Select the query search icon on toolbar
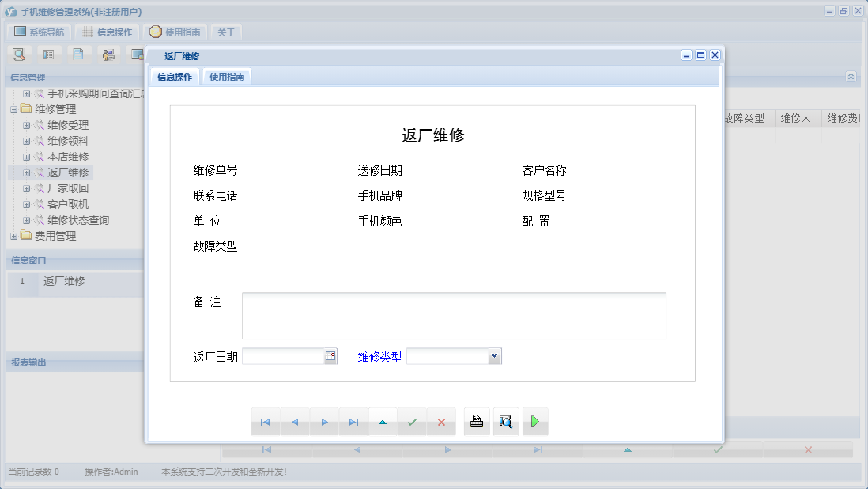Image resolution: width=868 pixels, height=489 pixels. coord(18,54)
